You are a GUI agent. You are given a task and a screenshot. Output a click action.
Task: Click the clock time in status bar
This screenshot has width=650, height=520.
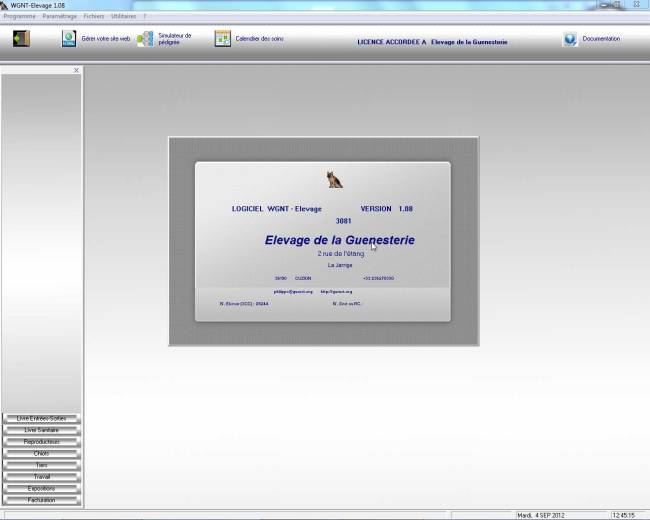coord(623,515)
